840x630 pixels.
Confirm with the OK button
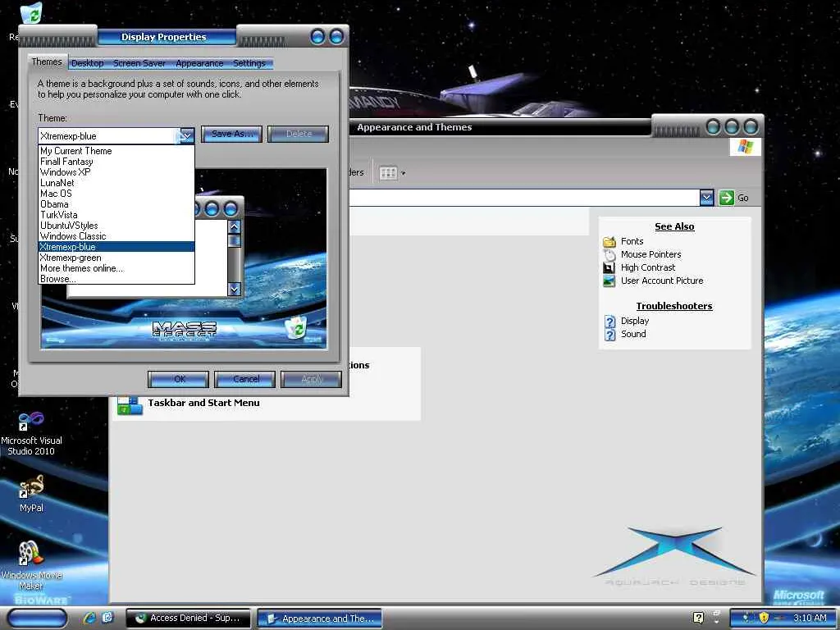pyautogui.click(x=178, y=379)
